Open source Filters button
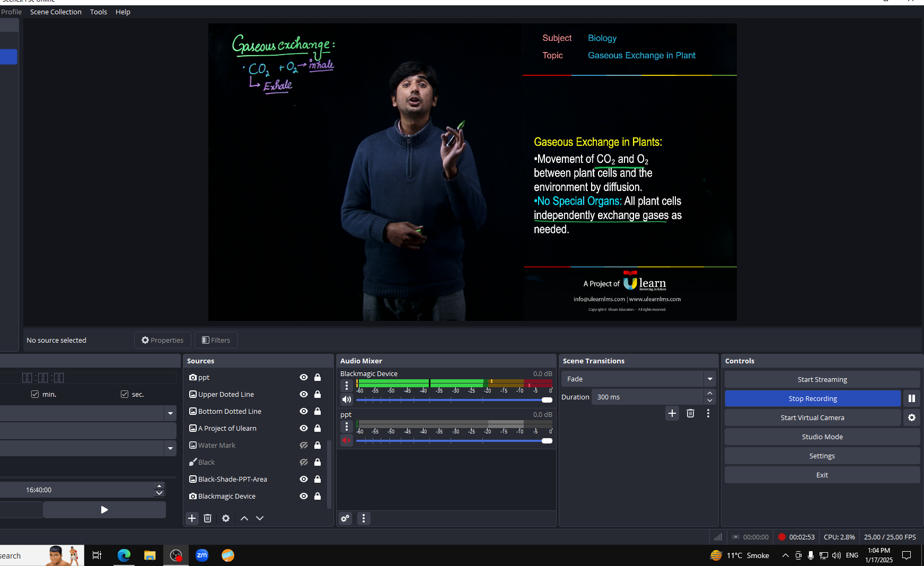The image size is (924, 566). point(216,340)
